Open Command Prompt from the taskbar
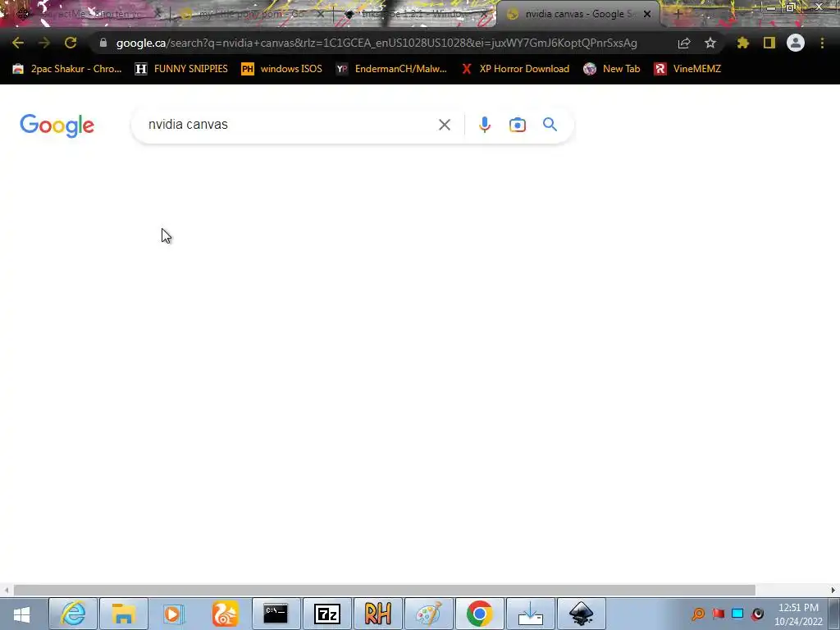840x630 pixels. 276,614
